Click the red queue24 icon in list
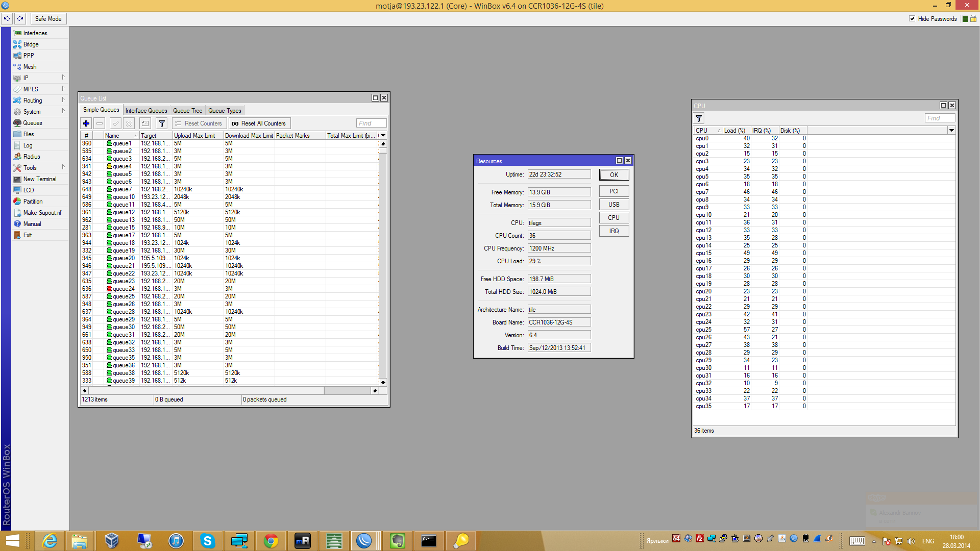This screenshot has width=980, height=551. click(109, 289)
